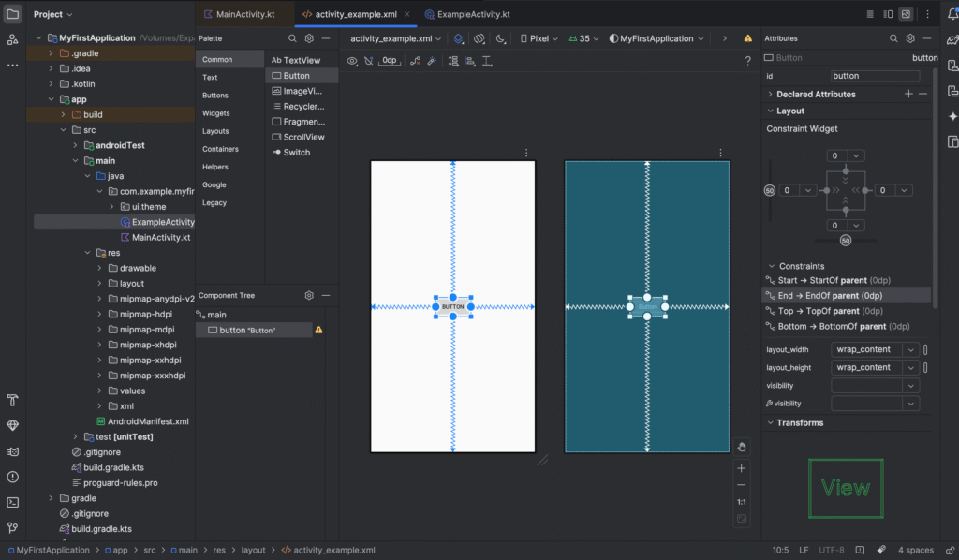
Task: Click the vertical bias slider handle showing 50
Action: coord(770,190)
